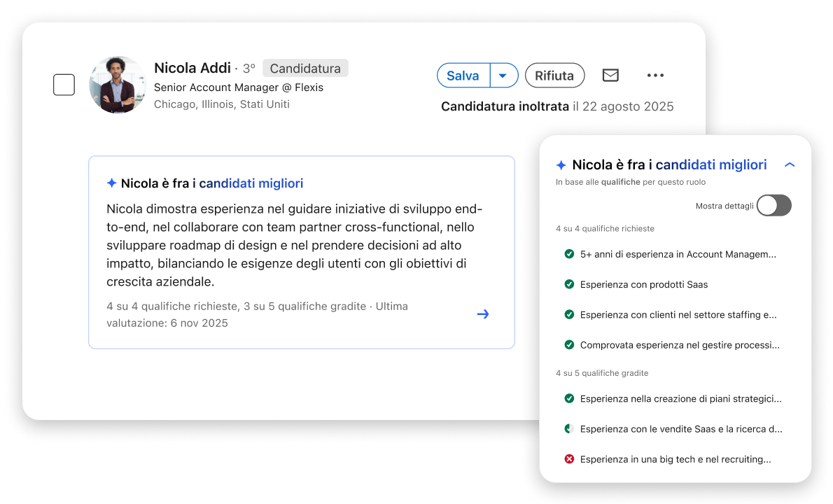The image size is (833, 504).
Task: Select 'Esperienza nella creazione di piani strategici...'
Action: pyautogui.click(x=680, y=399)
